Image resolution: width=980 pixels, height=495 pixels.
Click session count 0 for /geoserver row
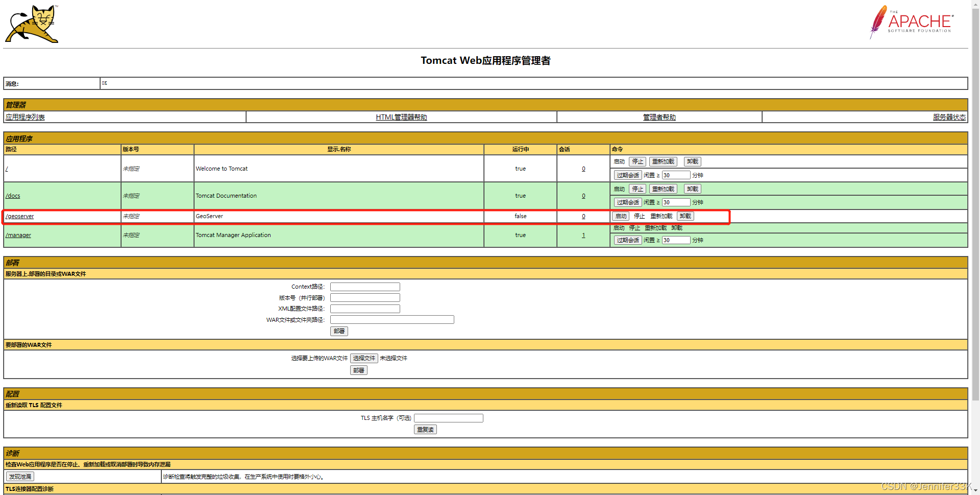tap(583, 216)
